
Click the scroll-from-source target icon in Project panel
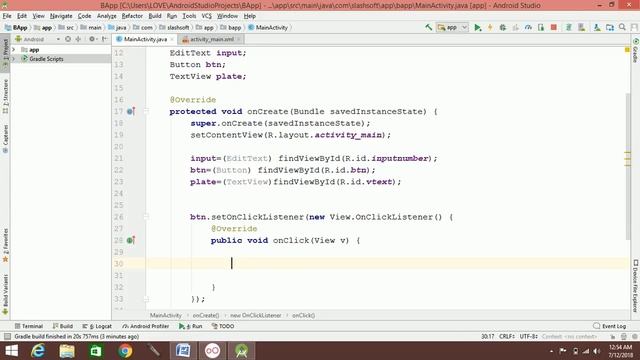68,39
